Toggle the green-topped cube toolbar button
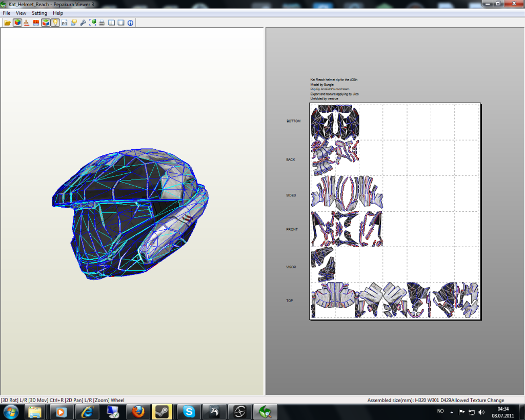Image resolution: width=525 pixels, height=420 pixels. click(x=46, y=23)
